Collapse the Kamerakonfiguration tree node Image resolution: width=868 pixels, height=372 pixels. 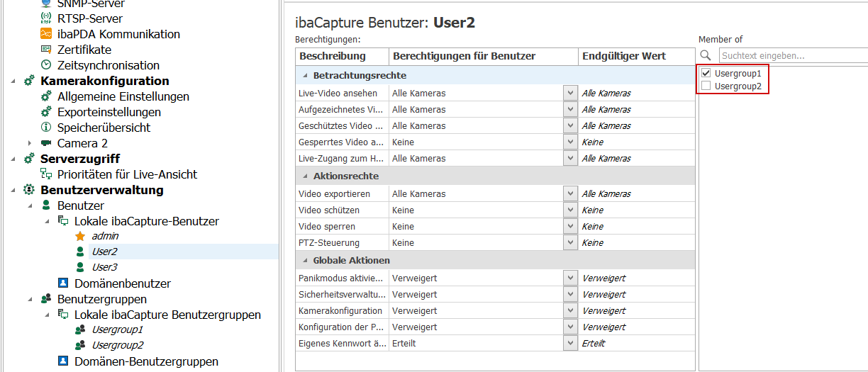13,81
